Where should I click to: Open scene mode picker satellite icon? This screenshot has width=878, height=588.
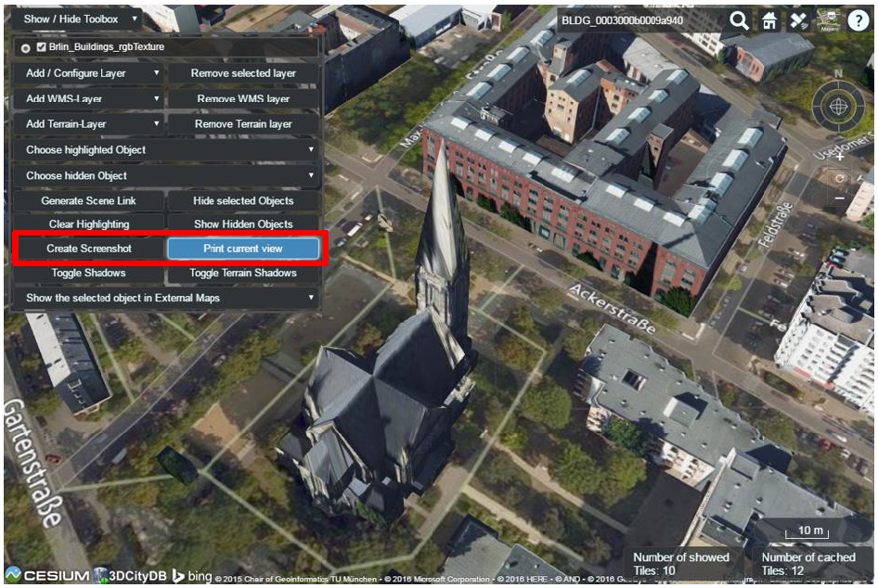tap(799, 20)
